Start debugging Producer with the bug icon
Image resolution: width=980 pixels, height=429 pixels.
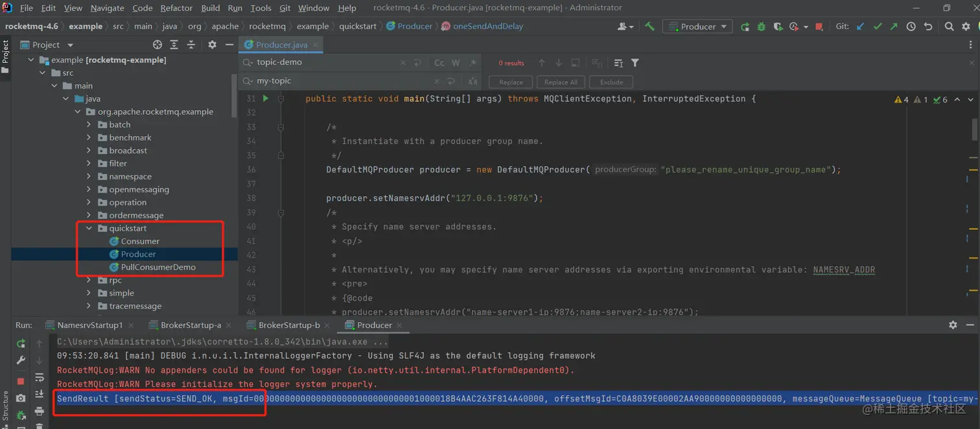click(762, 27)
